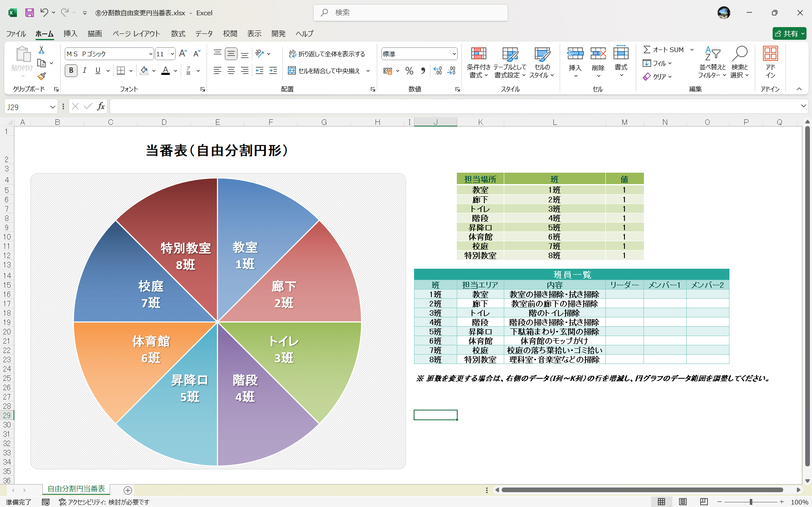812x507 pixels.
Task: Toggle underline formatting
Action: tap(97, 71)
